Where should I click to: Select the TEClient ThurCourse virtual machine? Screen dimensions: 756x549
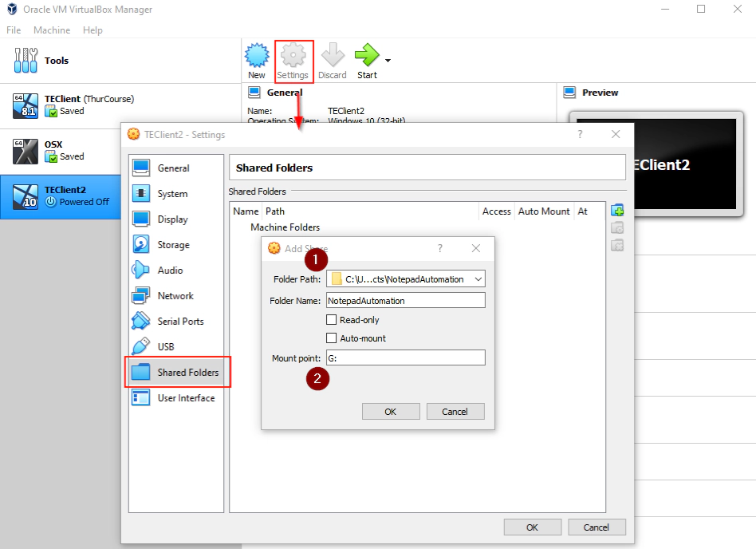(88, 105)
